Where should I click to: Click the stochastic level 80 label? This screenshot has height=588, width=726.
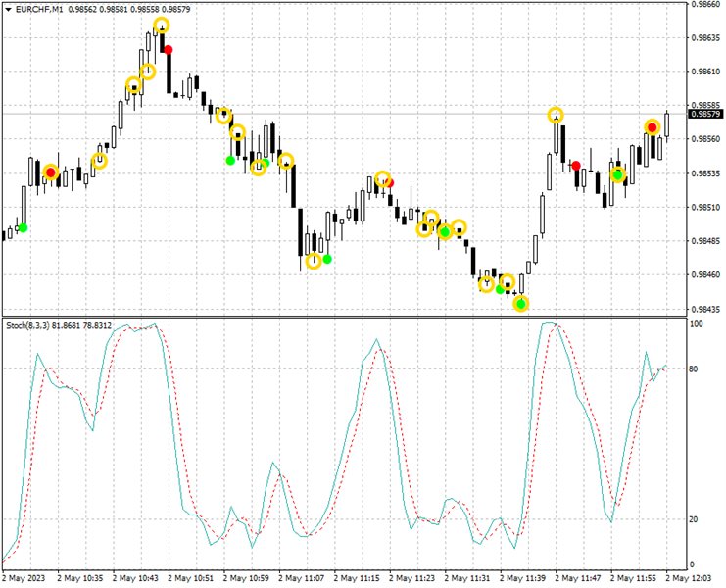tap(694, 369)
